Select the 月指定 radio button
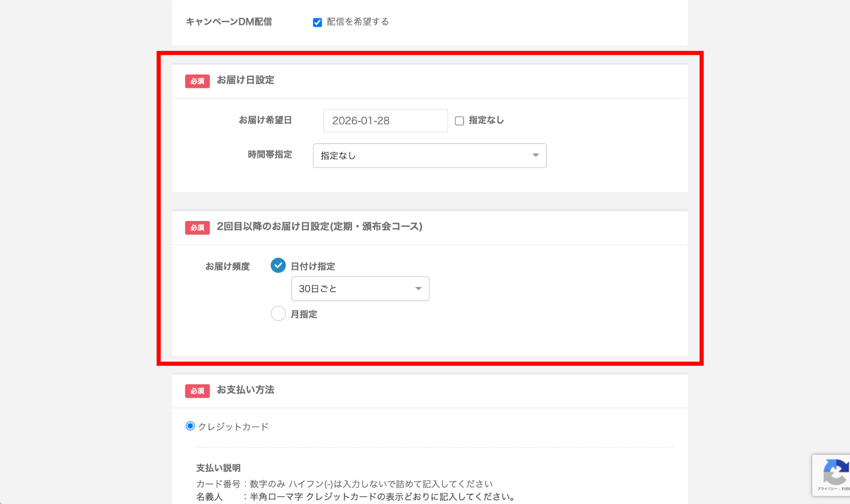This screenshot has width=850, height=504. (278, 314)
